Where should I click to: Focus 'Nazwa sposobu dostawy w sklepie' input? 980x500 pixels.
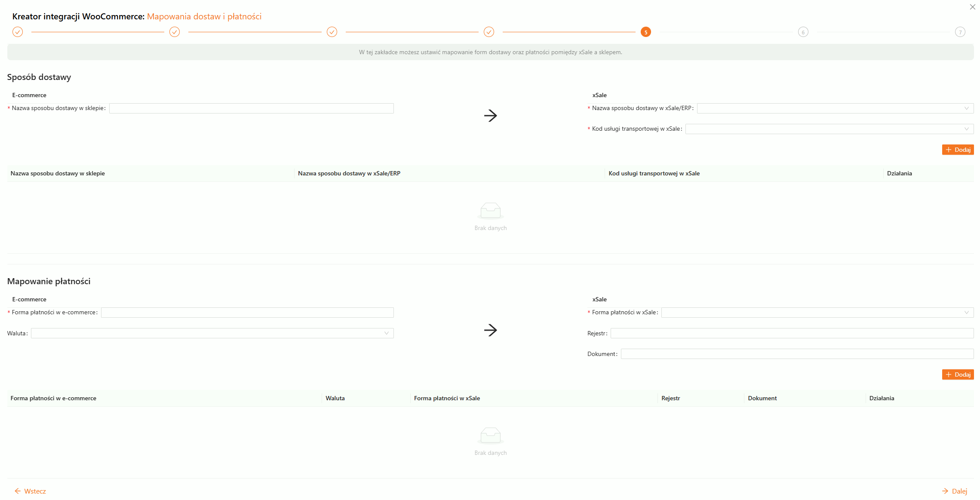(251, 108)
